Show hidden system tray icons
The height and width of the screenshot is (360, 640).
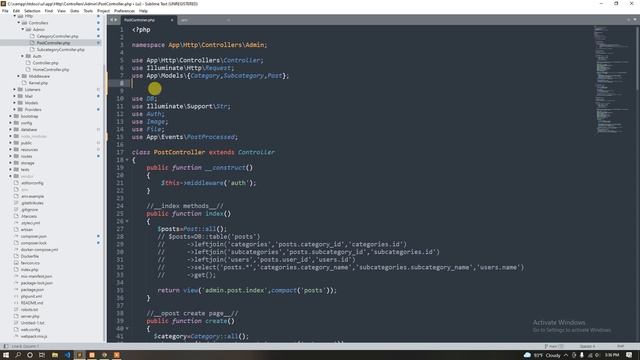566,355
